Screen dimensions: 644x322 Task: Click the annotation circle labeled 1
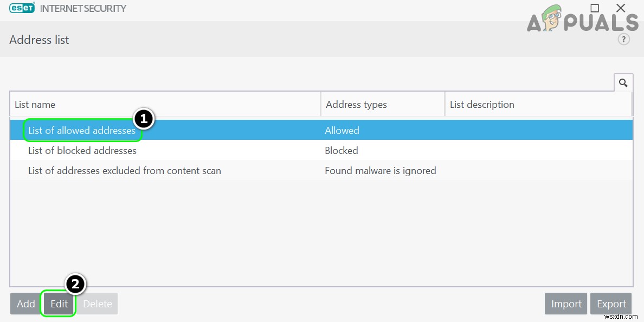coord(143,119)
